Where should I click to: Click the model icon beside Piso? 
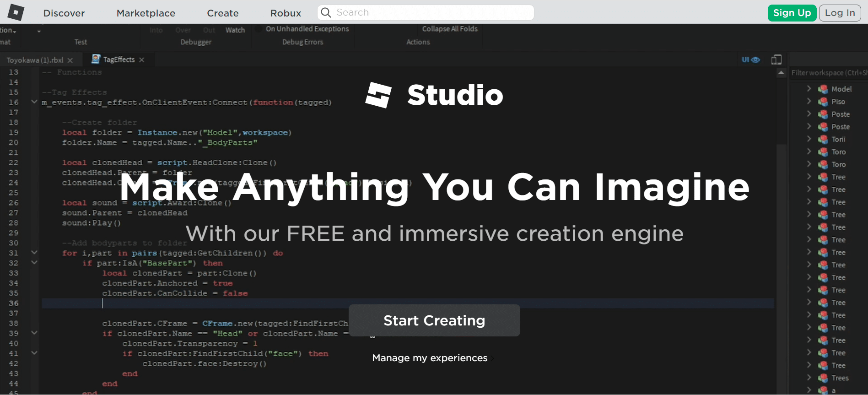tap(823, 102)
